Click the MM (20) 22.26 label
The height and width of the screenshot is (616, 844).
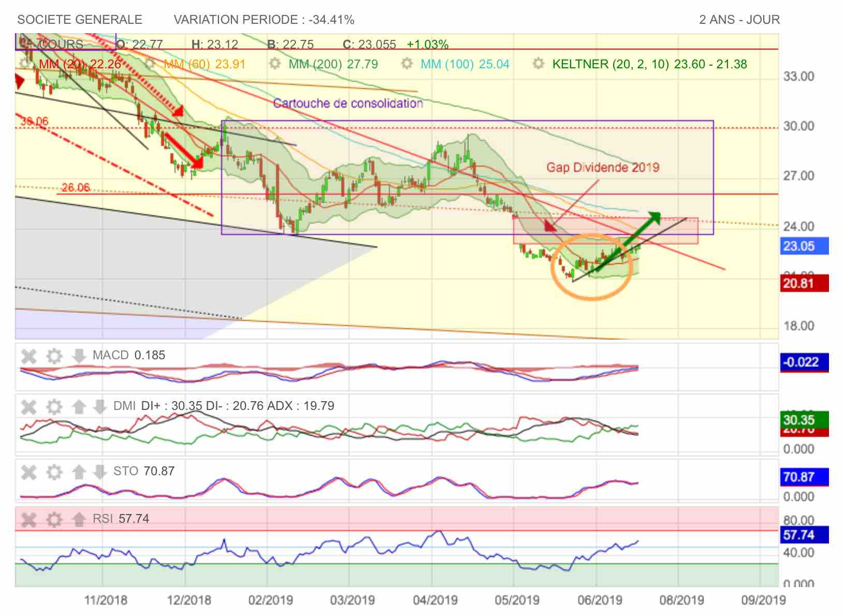pos(80,64)
